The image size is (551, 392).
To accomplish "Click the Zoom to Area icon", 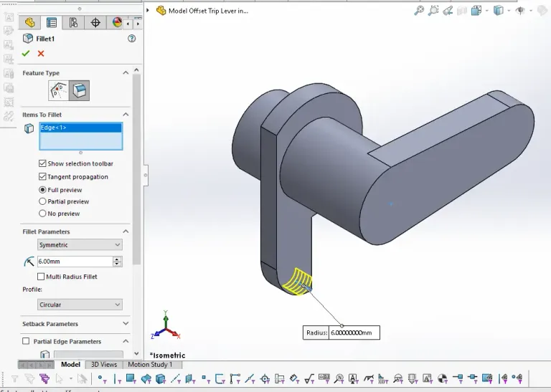I will 433,11.
